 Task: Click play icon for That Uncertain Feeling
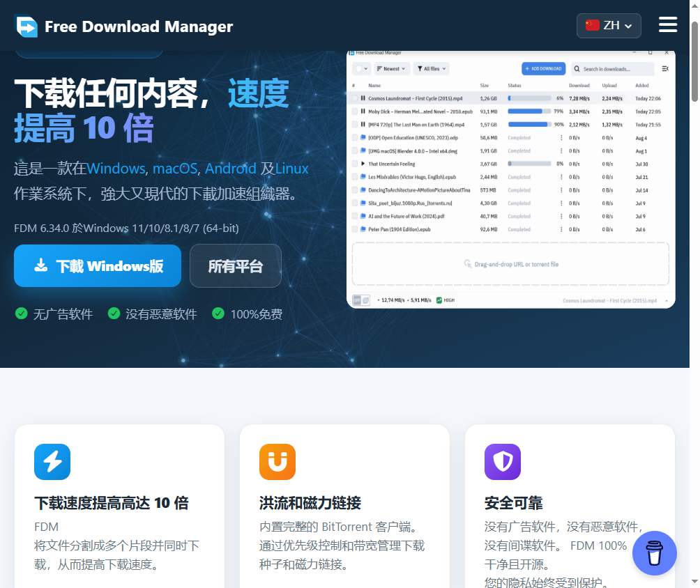(363, 164)
